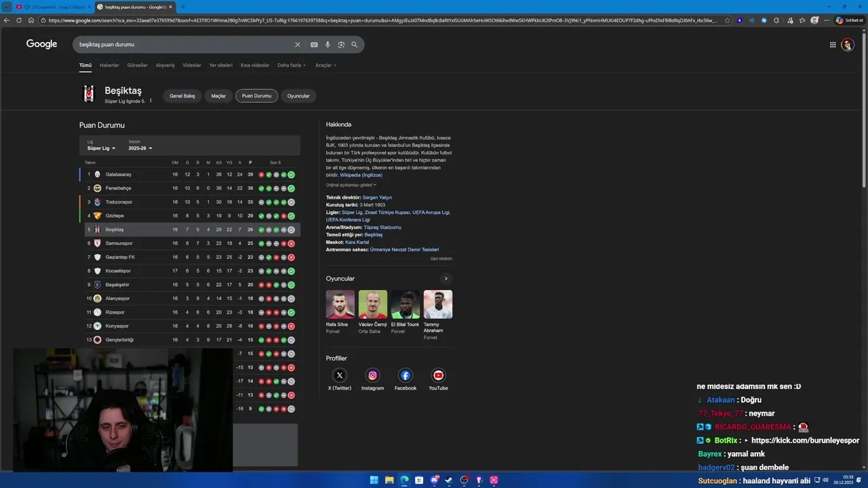This screenshot has width=868, height=488.
Task: Go back with the browser back arrow
Action: coord(7,20)
